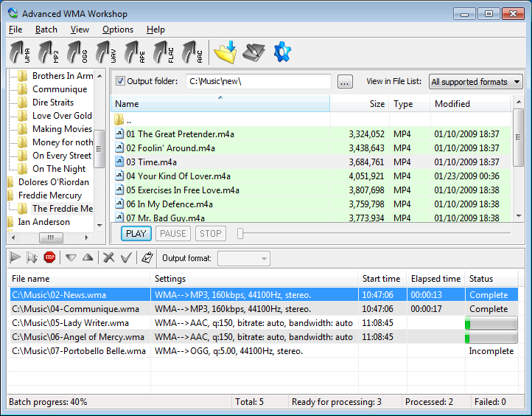Screen dimensions: 532x416
Task: Click the app logo in title bar
Action: pos(13,13)
